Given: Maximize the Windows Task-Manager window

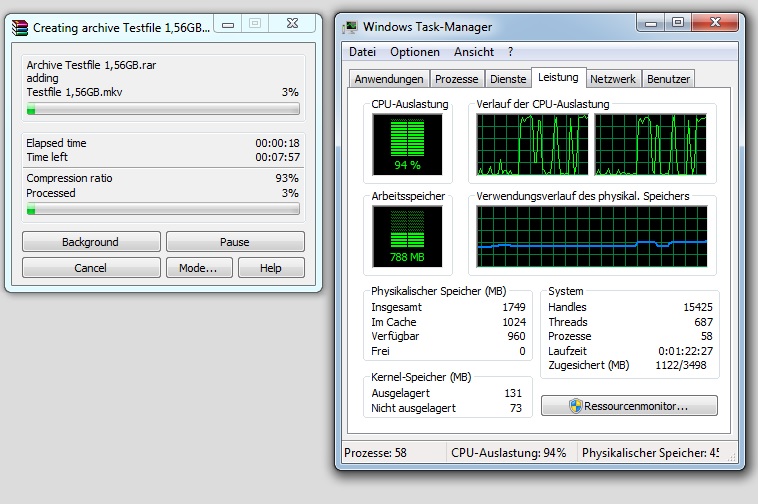Looking at the screenshot, I should 678,23.
